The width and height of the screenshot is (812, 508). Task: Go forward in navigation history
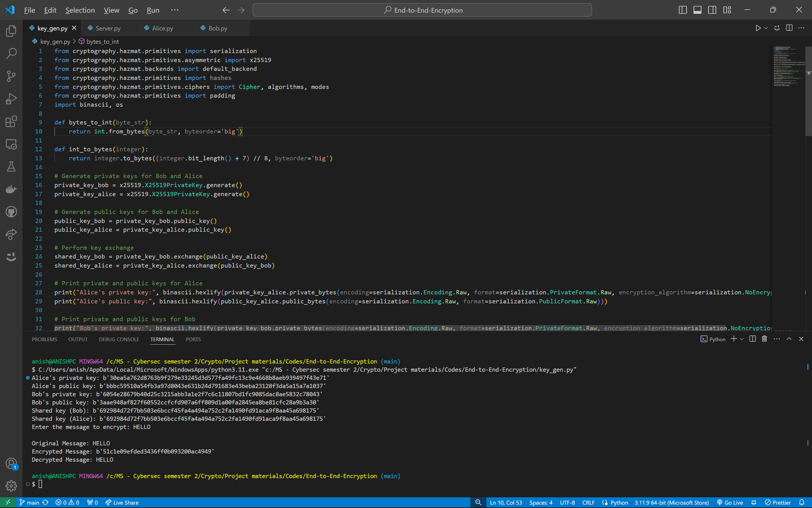[240, 10]
